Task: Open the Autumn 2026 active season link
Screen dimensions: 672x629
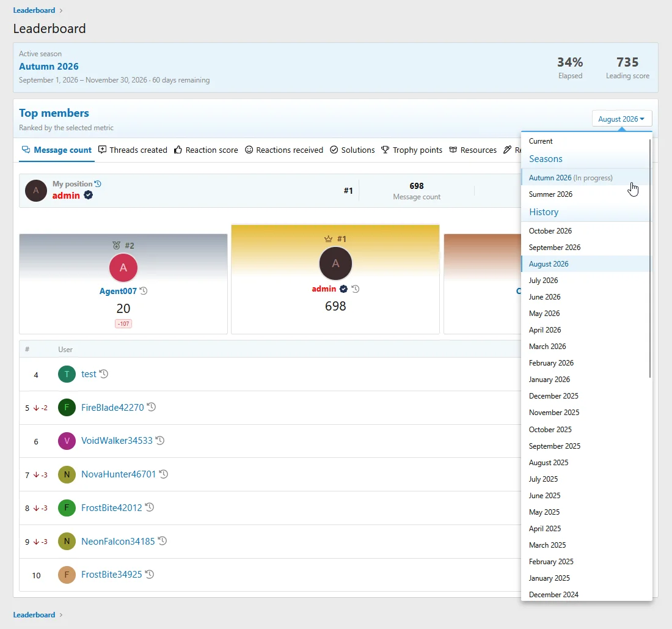Action: point(49,67)
